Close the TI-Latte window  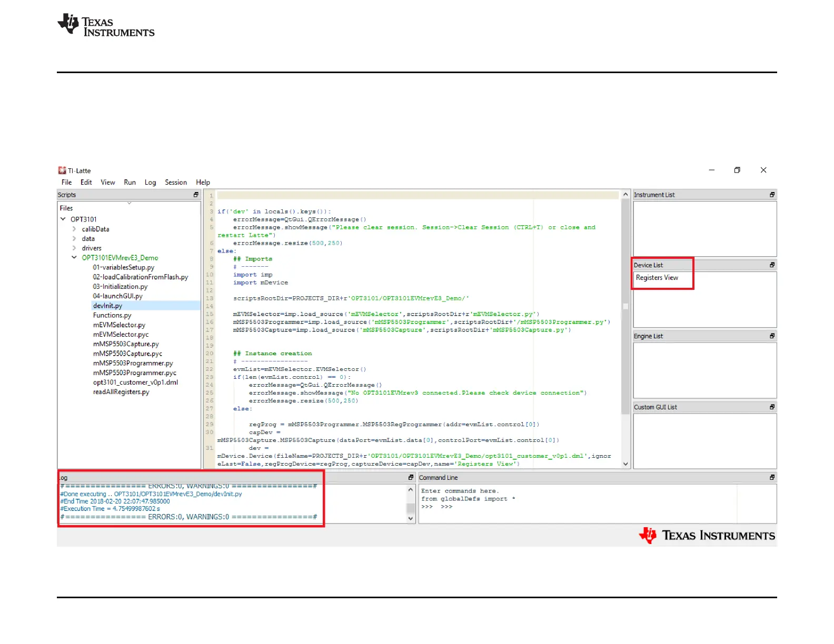coord(763,170)
